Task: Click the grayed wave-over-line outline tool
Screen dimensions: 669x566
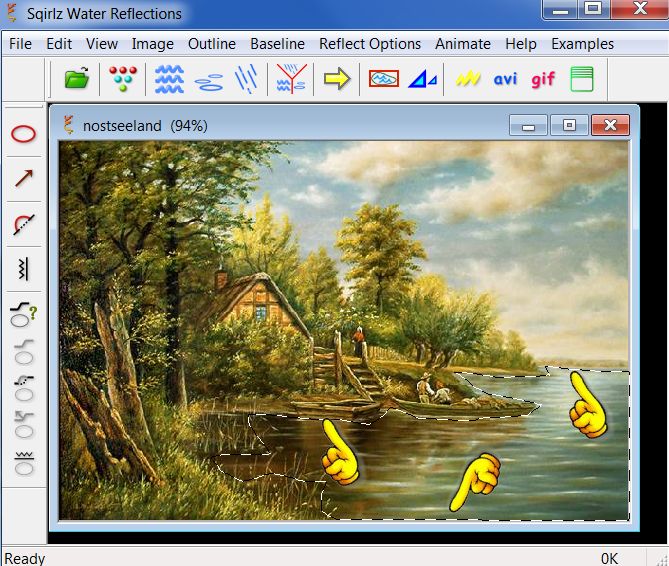Action: [x=24, y=463]
